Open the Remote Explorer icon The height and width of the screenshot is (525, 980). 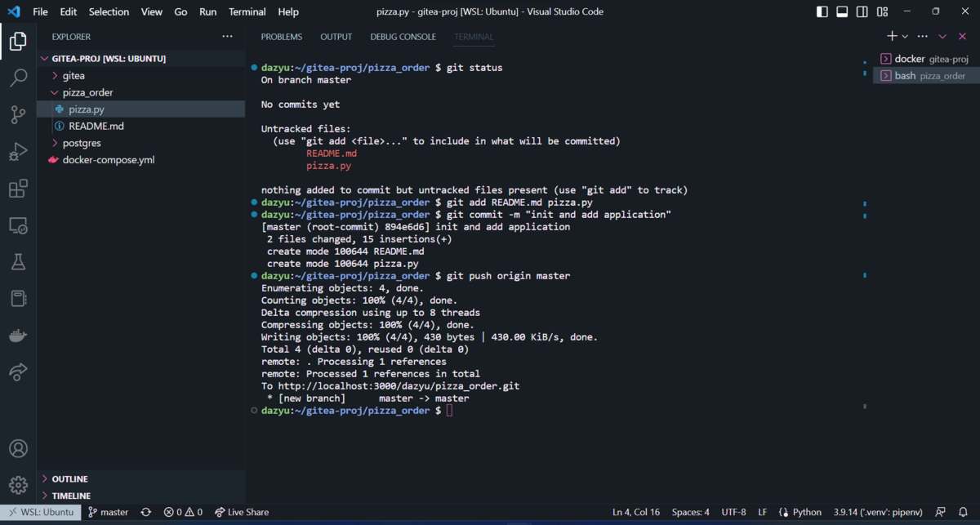(x=18, y=226)
